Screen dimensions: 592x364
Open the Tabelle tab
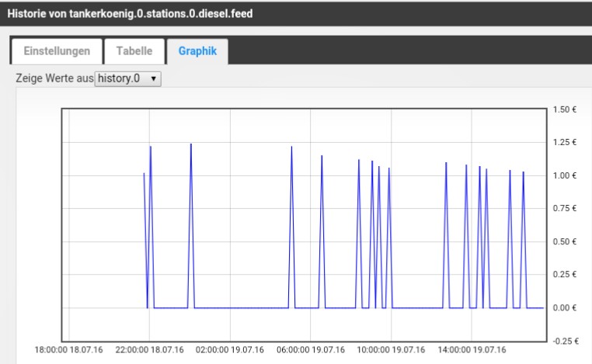click(x=134, y=52)
